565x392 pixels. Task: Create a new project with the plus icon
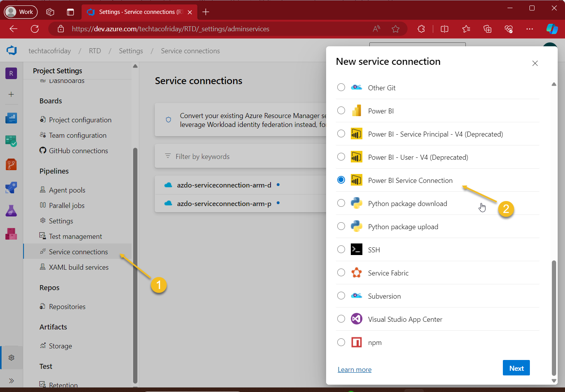pos(11,95)
